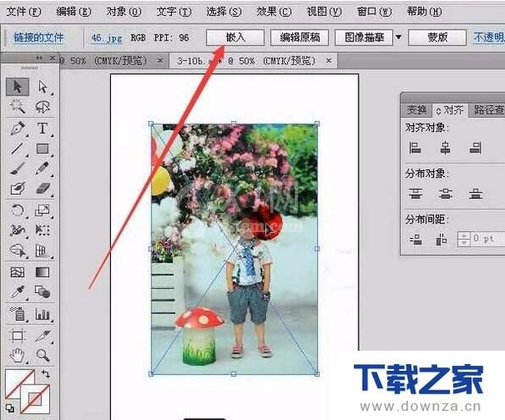
Task: Open the 效果(C) menu
Action: (274, 12)
